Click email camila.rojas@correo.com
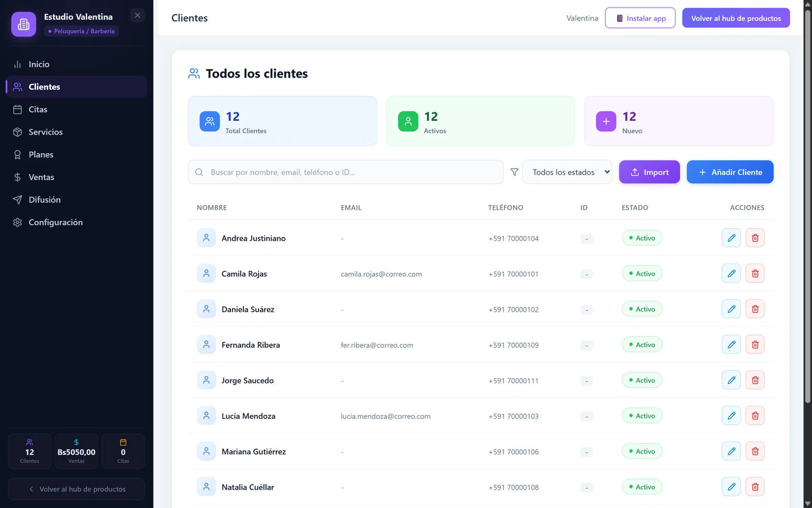The image size is (812, 508). point(381,274)
